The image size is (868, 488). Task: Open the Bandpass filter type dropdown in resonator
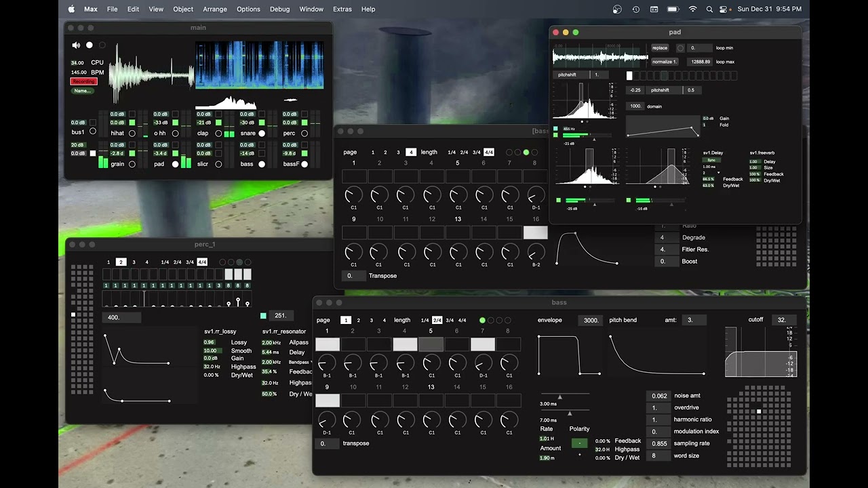pyautogui.click(x=301, y=363)
